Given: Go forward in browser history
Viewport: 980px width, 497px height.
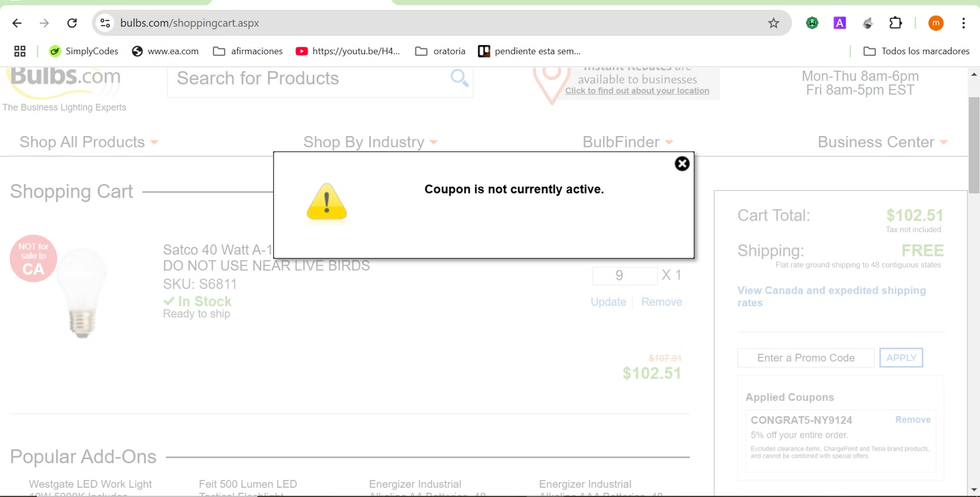Looking at the screenshot, I should click(44, 23).
